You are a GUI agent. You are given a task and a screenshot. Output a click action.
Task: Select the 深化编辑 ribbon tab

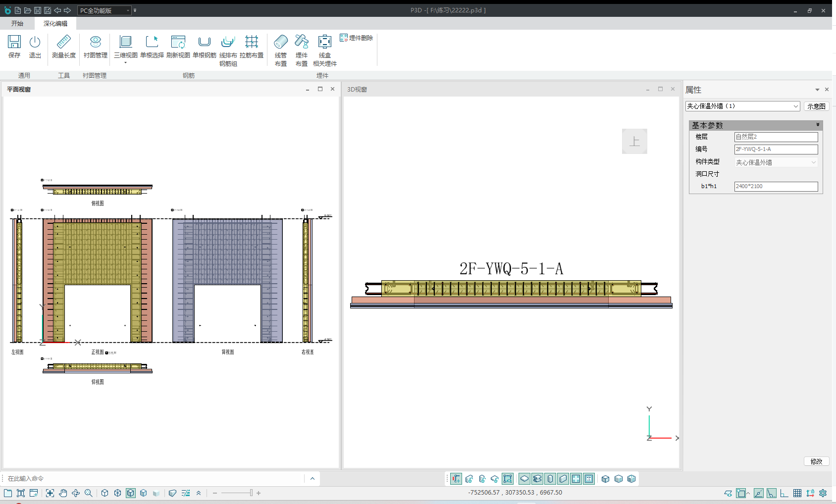pos(55,23)
